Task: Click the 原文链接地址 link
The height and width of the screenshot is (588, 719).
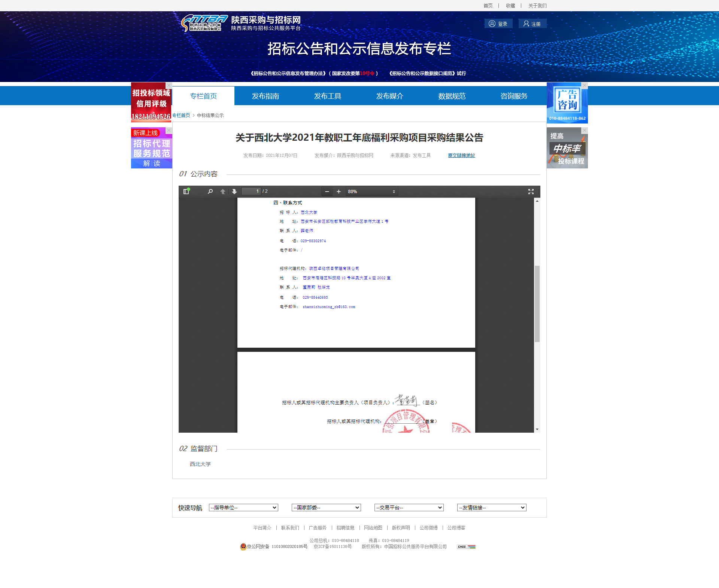Action: click(x=461, y=155)
